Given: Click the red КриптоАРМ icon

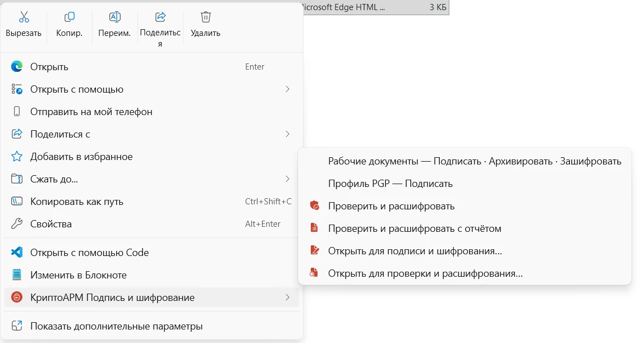Looking at the screenshot, I should [x=17, y=297].
